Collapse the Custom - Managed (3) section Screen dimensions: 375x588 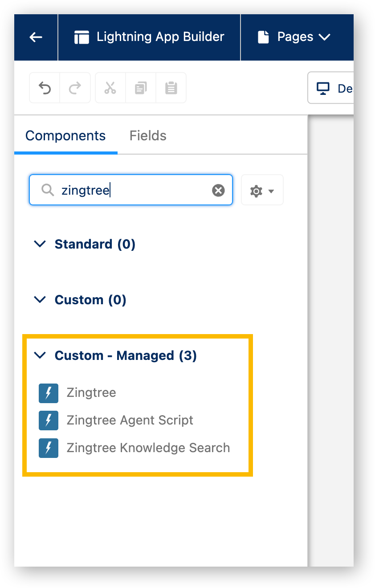(40, 355)
